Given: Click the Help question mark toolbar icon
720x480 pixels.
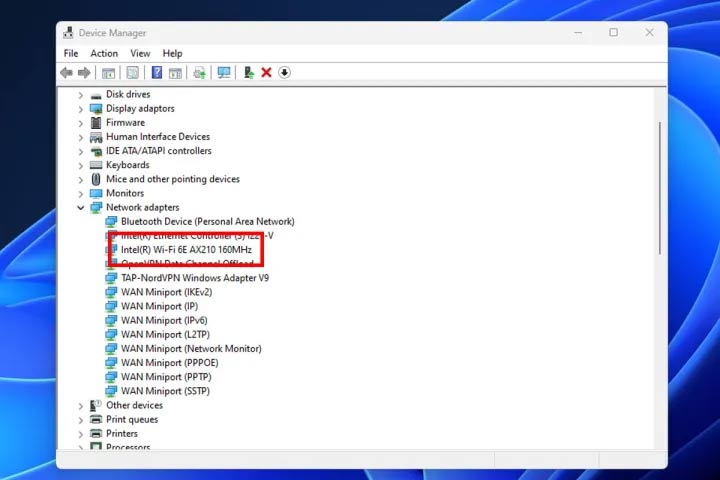Looking at the screenshot, I should point(157,73).
